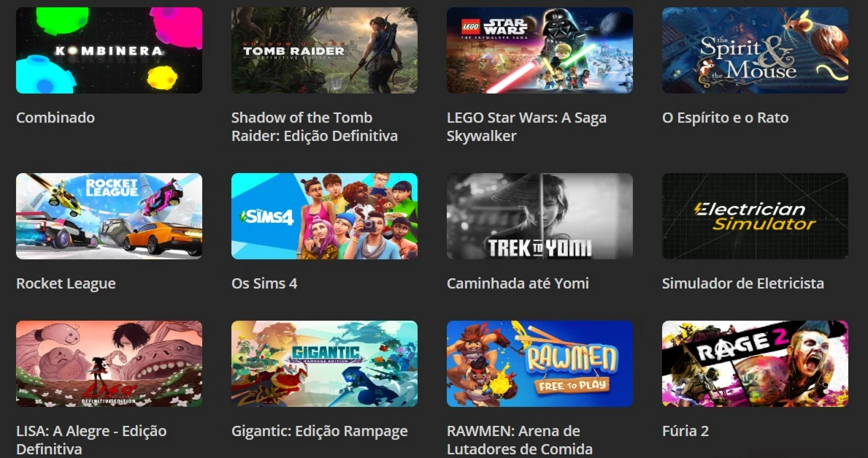Image resolution: width=868 pixels, height=458 pixels.
Task: Click the LEGO Star Wars: A Saga Skywalker title
Action: click(x=526, y=127)
